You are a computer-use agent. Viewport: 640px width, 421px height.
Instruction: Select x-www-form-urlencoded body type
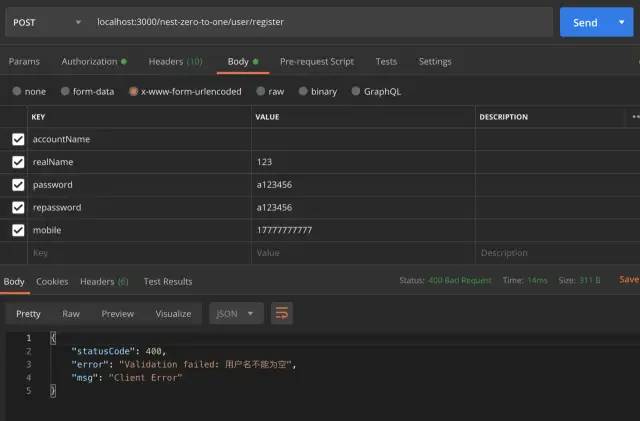pos(133,91)
